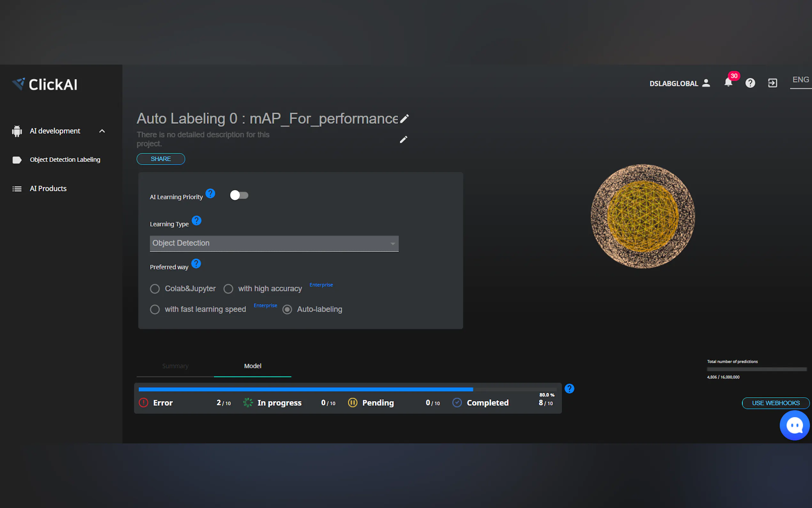Open AI Products in the sidebar

[x=48, y=188]
